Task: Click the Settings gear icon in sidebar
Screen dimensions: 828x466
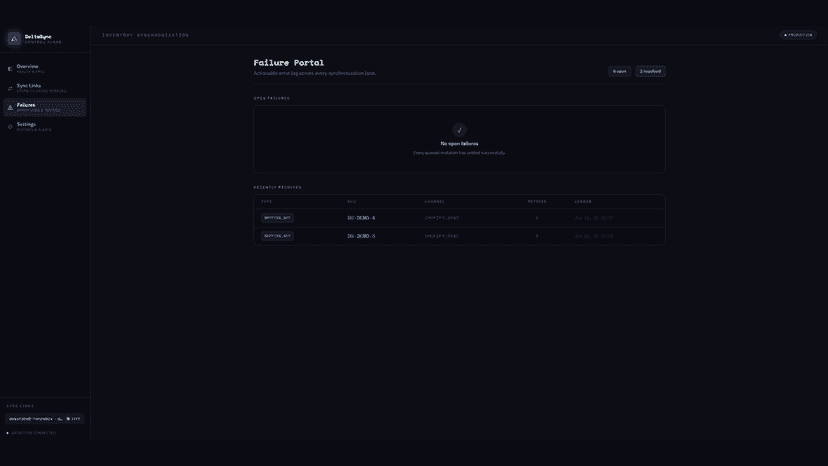Action: [10, 127]
